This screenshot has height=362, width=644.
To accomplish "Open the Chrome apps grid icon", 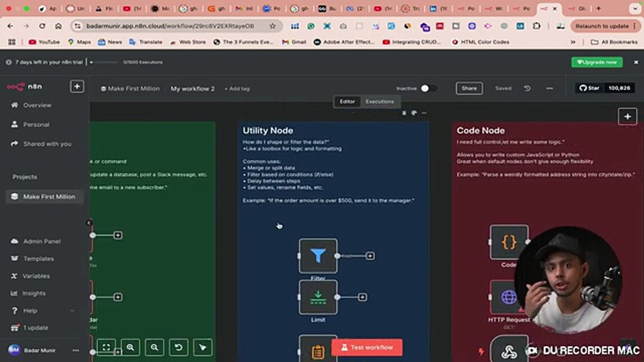I will (12, 42).
